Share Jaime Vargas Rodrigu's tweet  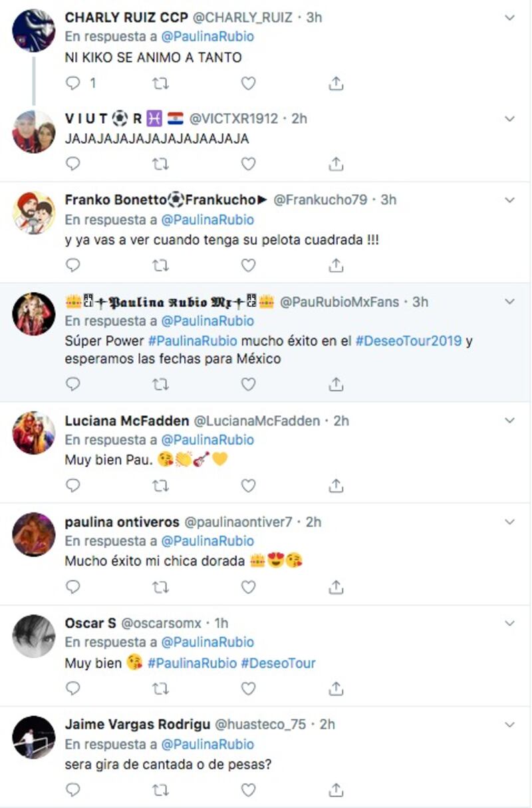click(x=336, y=790)
